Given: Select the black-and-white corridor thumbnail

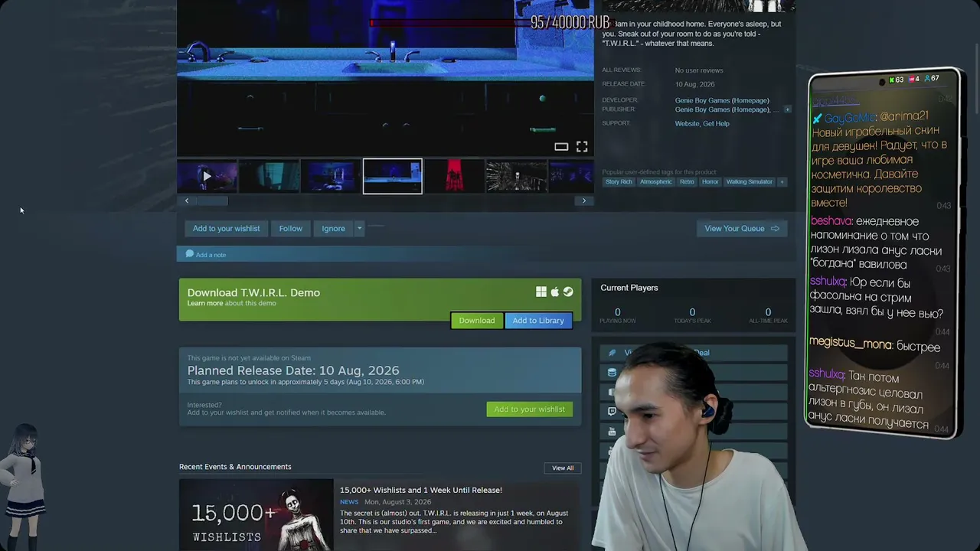Looking at the screenshot, I should pyautogui.click(x=516, y=176).
